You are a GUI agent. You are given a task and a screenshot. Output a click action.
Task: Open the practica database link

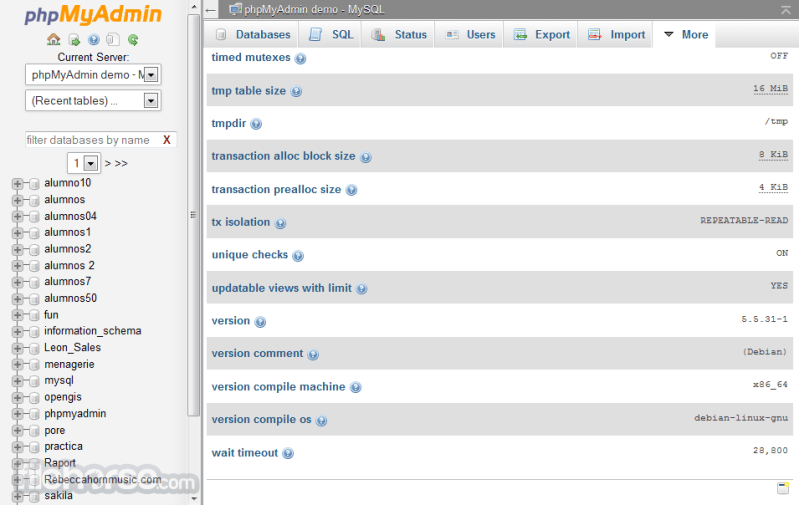coord(63,446)
